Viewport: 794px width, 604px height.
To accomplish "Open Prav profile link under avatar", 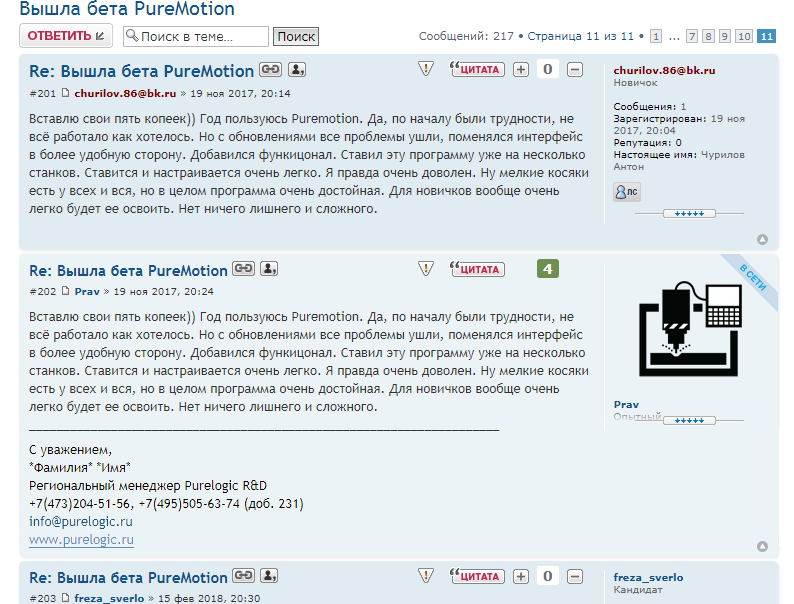I will pyautogui.click(x=626, y=405).
